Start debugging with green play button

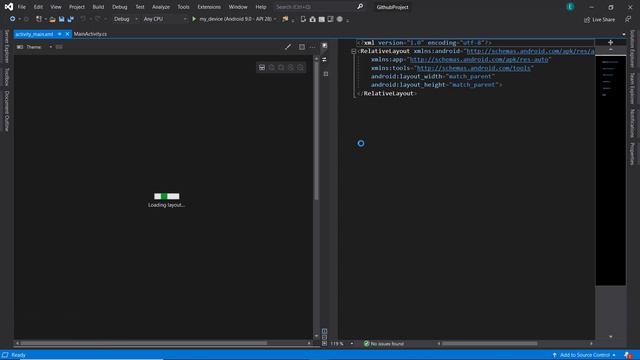click(x=194, y=19)
